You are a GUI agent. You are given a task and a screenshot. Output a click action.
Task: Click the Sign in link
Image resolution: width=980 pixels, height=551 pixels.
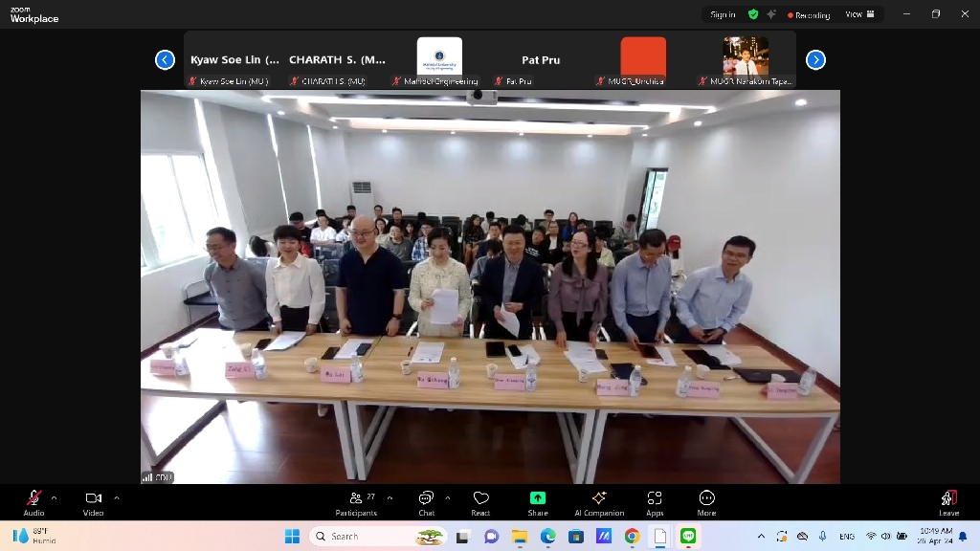[723, 14]
